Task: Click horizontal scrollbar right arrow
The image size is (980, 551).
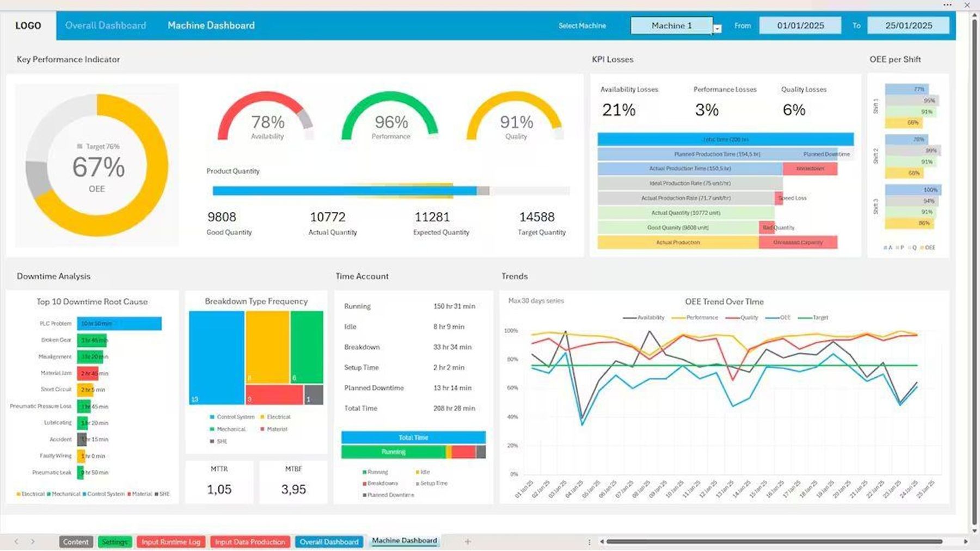Action: click(966, 542)
